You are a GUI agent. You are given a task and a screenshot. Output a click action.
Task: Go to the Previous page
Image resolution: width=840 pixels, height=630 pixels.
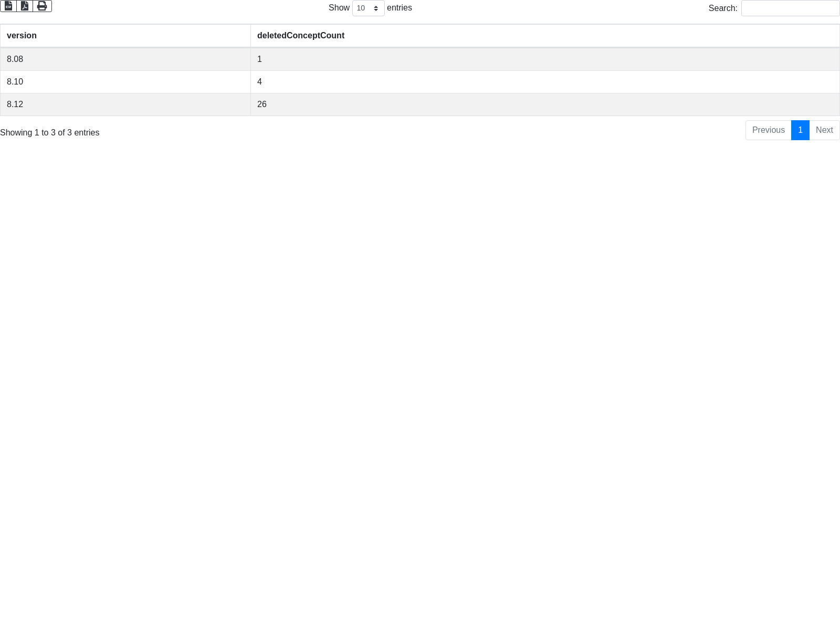click(768, 130)
